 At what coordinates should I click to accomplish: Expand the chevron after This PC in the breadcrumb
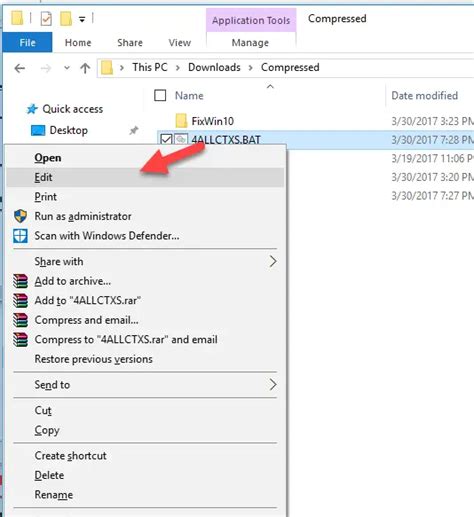pos(178,68)
